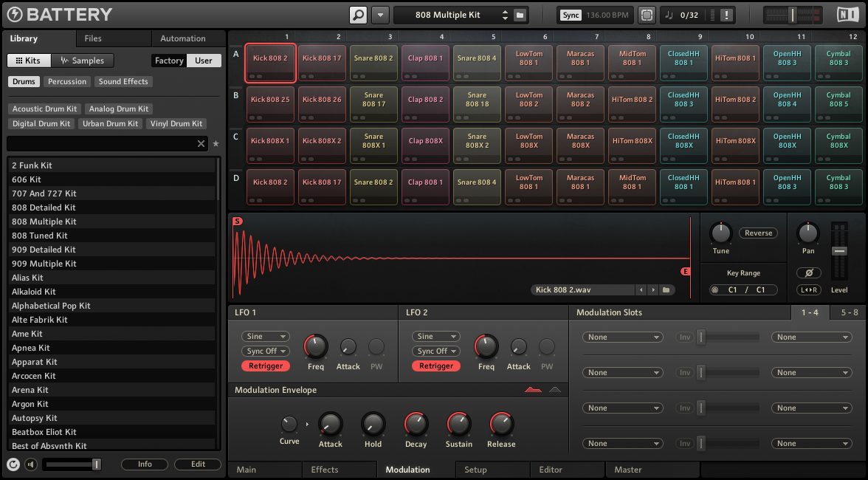The height and width of the screenshot is (480, 868).
Task: Toggle the L/R channel swap button
Action: click(808, 290)
